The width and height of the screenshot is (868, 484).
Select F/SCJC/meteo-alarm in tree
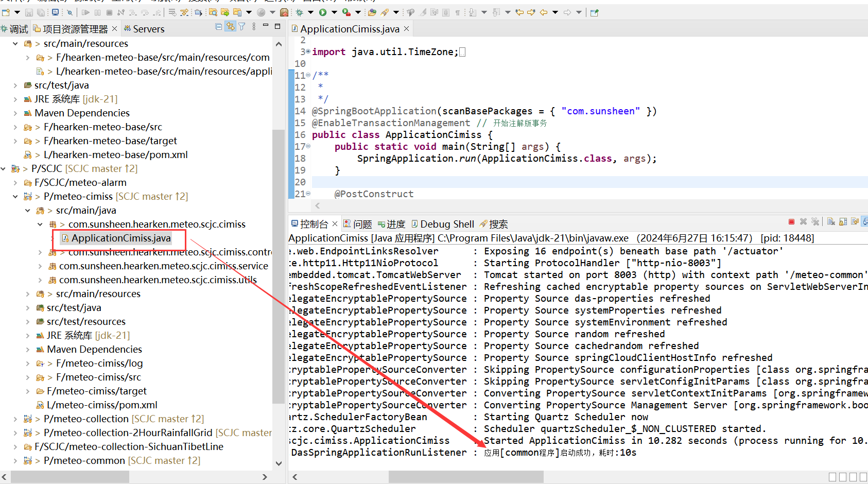75,182
